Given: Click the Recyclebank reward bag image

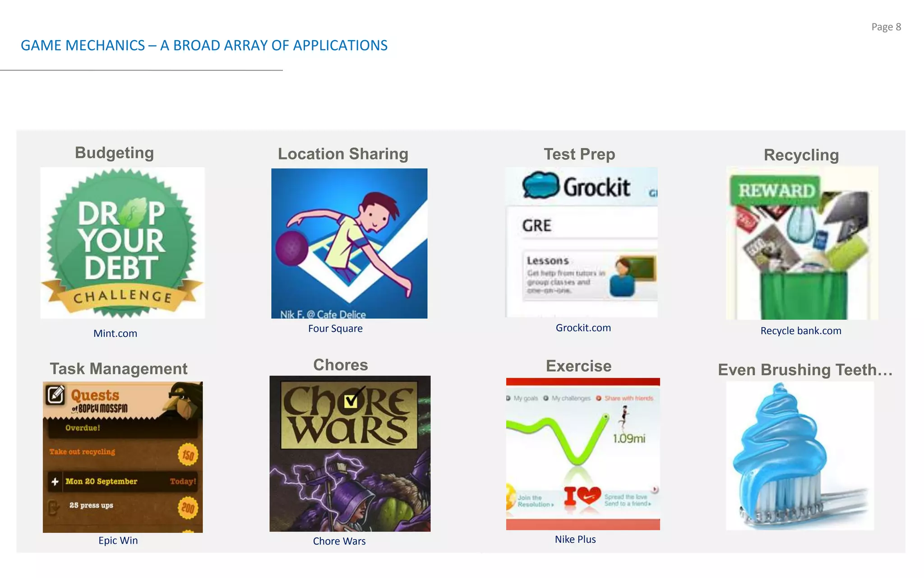Looking at the screenshot, I should [x=802, y=243].
